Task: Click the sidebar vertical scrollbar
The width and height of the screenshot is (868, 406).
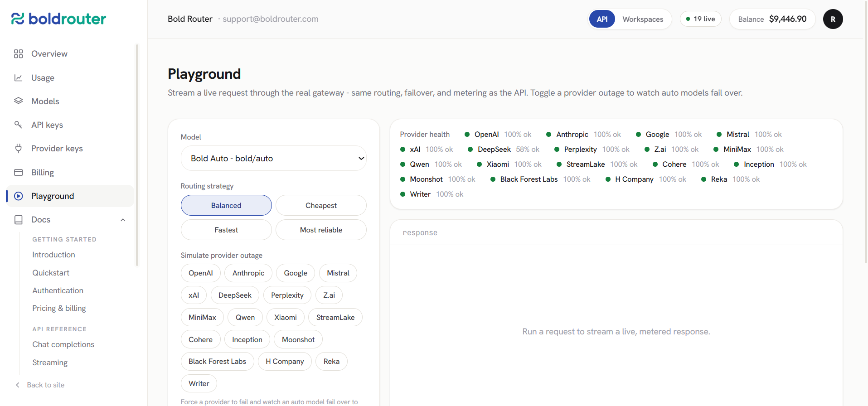Action: tap(137, 155)
